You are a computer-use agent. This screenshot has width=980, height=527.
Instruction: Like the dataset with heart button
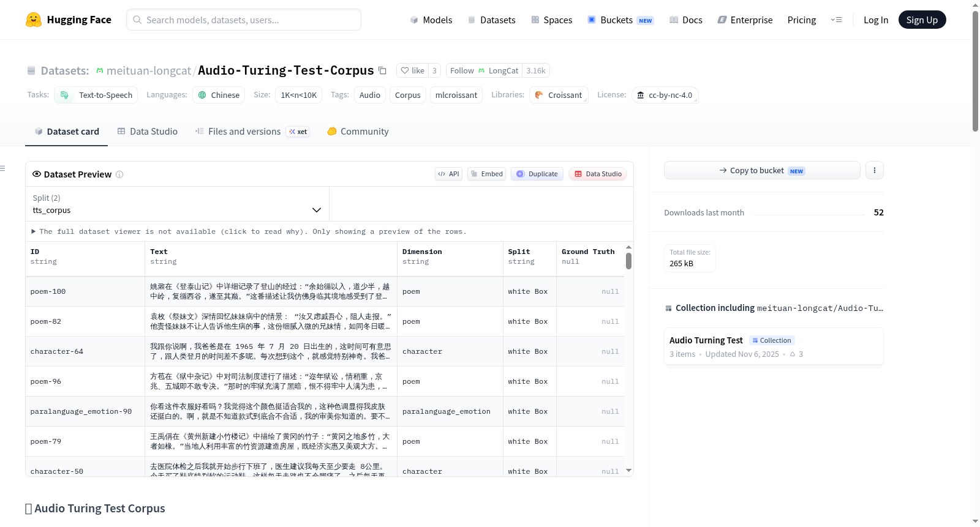pyautogui.click(x=412, y=70)
